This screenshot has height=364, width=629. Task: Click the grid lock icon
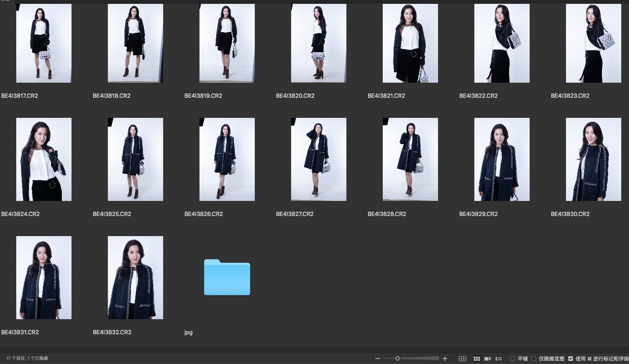[462, 359]
